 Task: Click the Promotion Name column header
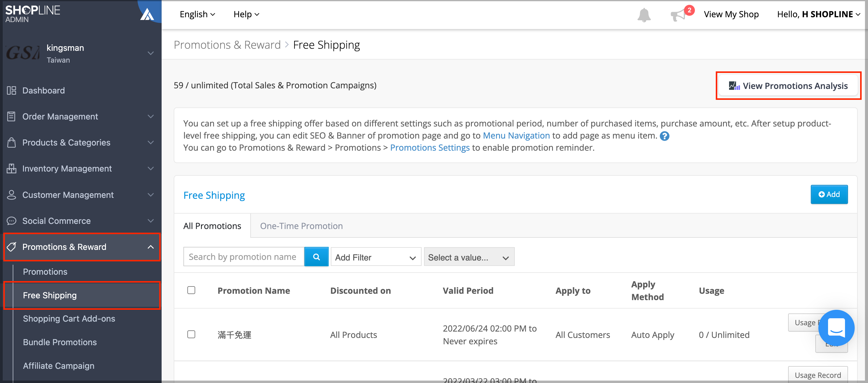pyautogui.click(x=254, y=290)
